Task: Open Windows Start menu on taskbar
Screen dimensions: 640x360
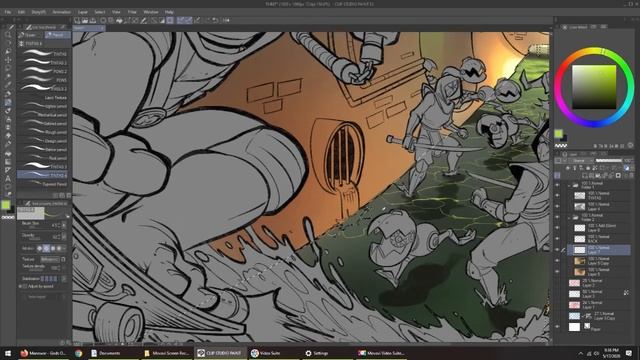Action: click(x=8, y=353)
